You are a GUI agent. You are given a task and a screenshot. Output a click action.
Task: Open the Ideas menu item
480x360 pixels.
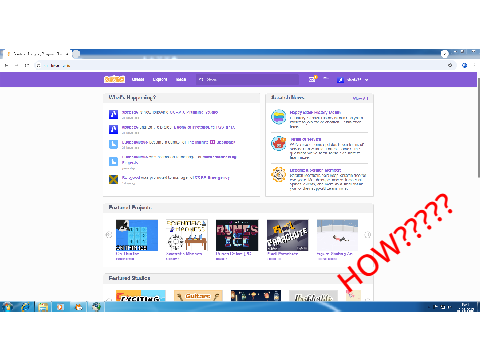click(x=181, y=79)
